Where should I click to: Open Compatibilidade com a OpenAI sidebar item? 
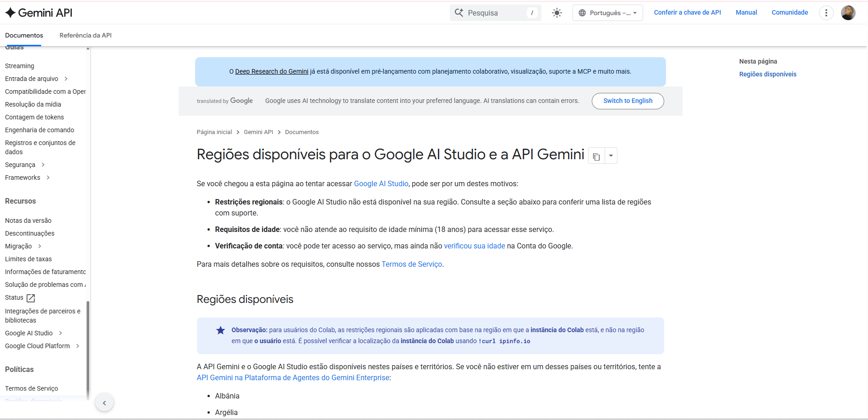tap(45, 92)
